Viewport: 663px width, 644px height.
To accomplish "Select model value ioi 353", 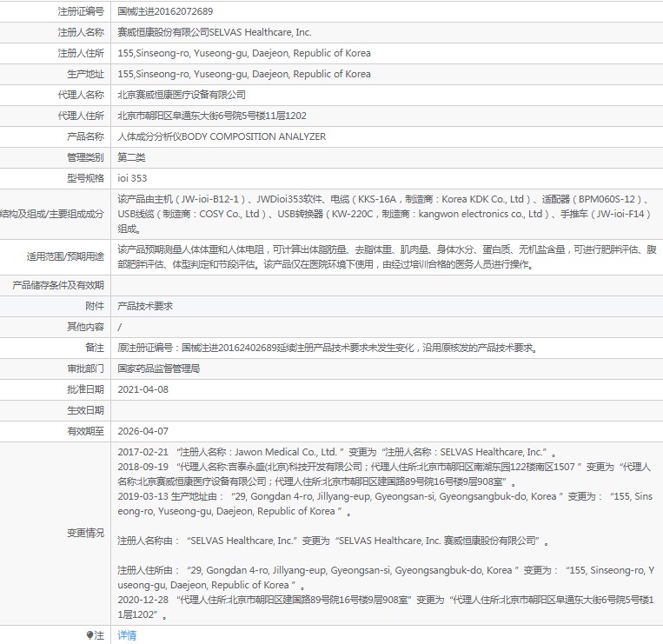I will [x=132, y=178].
